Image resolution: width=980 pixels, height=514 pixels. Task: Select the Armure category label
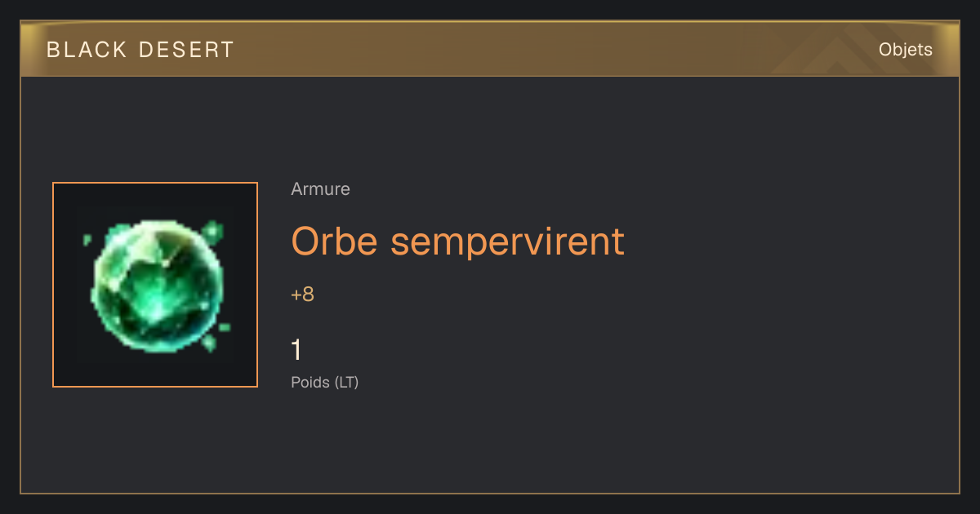pyautogui.click(x=320, y=189)
